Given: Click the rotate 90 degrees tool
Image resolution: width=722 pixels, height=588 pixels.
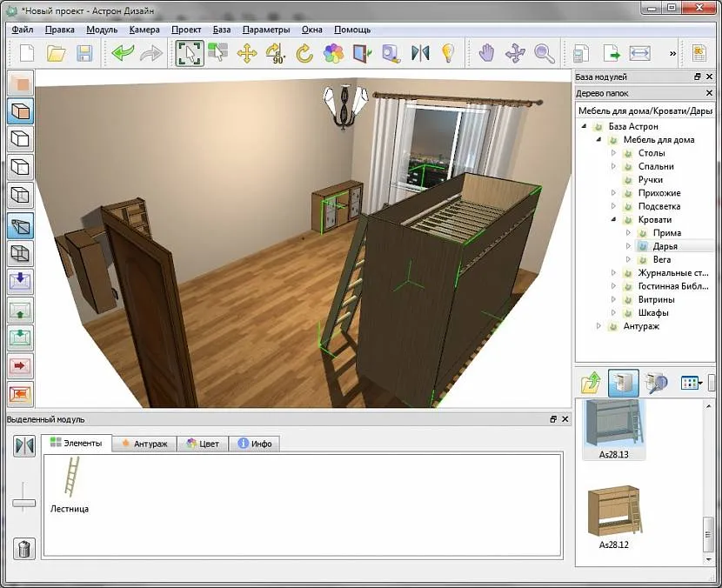Looking at the screenshot, I should tap(275, 53).
